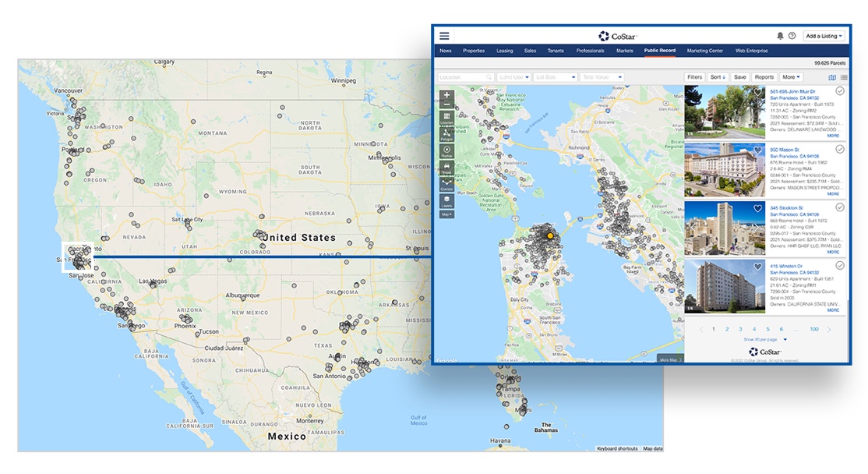Click the orange highlighted map marker
The image size is (868, 474).
550,235
